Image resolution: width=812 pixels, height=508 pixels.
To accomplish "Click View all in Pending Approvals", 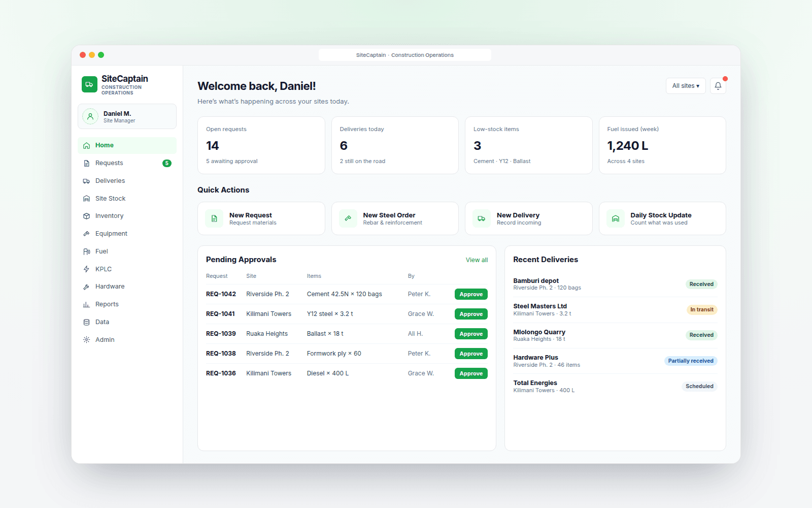I will coord(477,260).
